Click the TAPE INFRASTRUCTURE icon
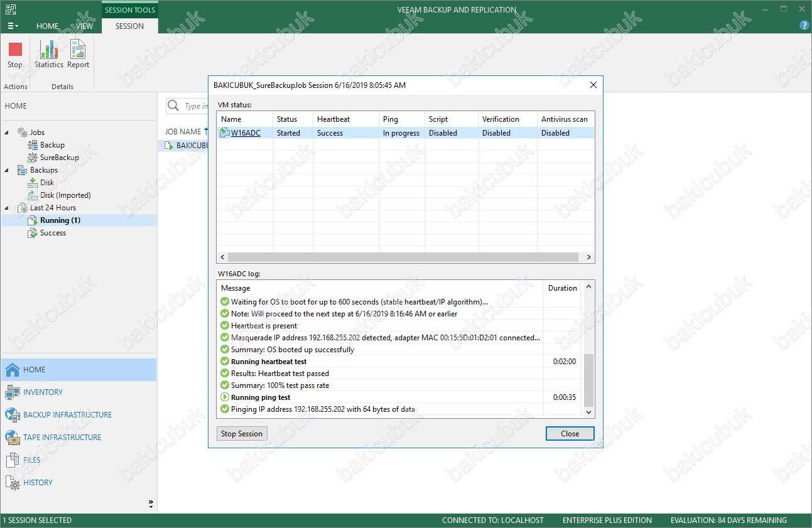The height and width of the screenshot is (528, 812). click(x=13, y=438)
